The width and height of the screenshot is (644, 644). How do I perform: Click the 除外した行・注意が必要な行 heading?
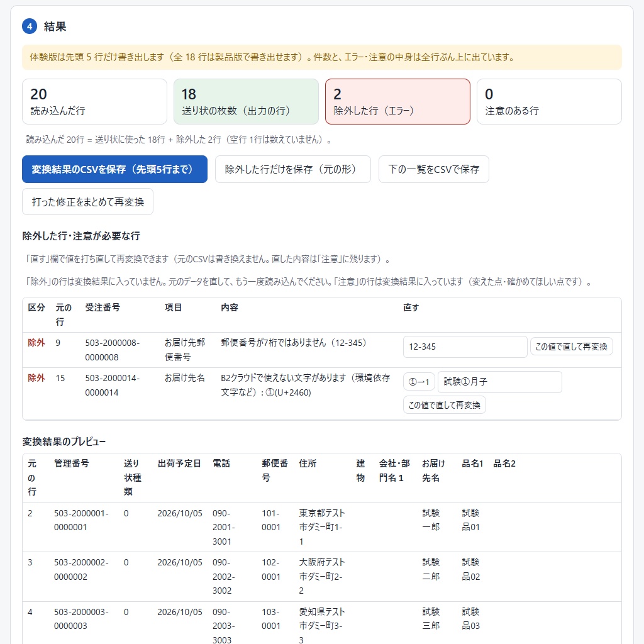pyautogui.click(x=81, y=236)
